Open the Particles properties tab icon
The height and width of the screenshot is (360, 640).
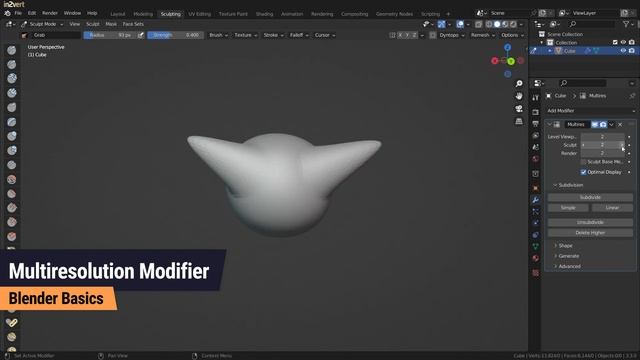[536, 211]
